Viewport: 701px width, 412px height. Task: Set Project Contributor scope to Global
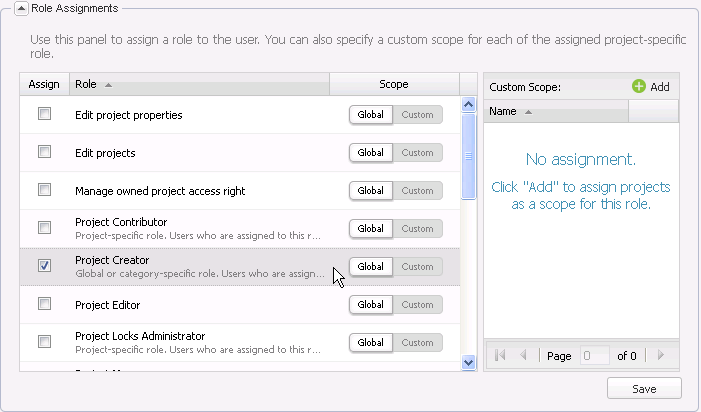(371, 229)
